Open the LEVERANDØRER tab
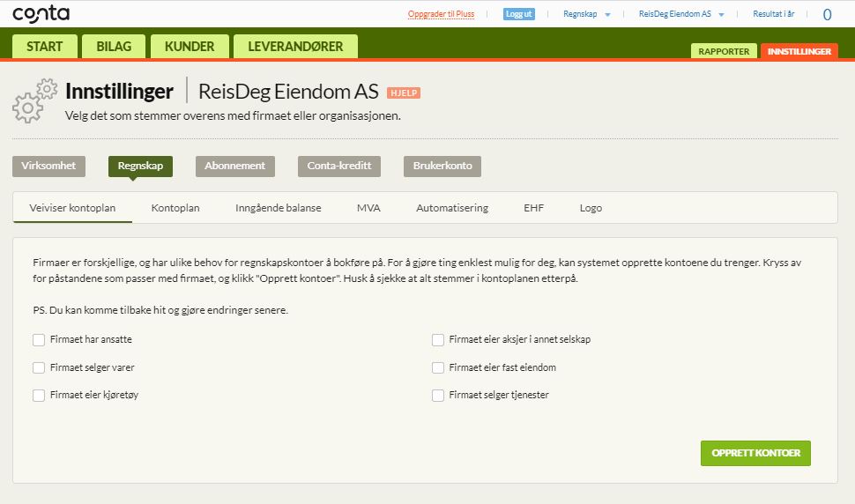 point(295,47)
